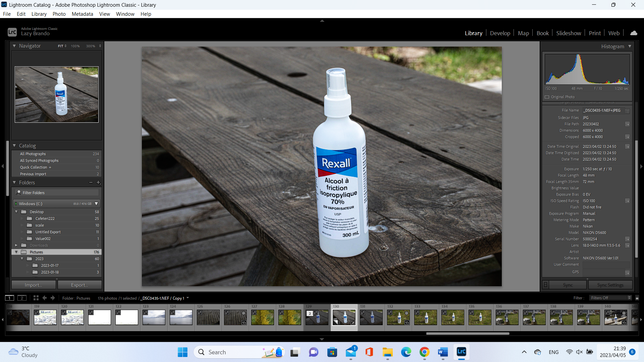Image resolution: width=644 pixels, height=362 pixels.
Task: Click the GPS map location arrow button
Action: [x=627, y=273]
